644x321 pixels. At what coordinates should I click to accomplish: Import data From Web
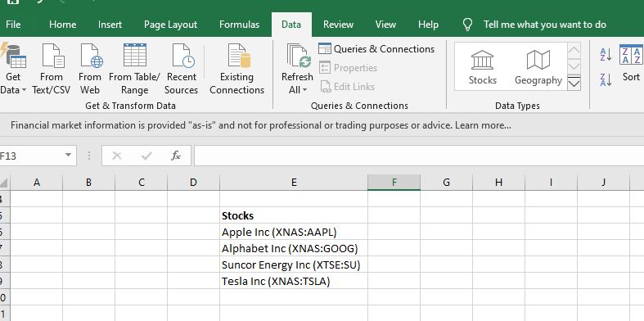pyautogui.click(x=90, y=69)
